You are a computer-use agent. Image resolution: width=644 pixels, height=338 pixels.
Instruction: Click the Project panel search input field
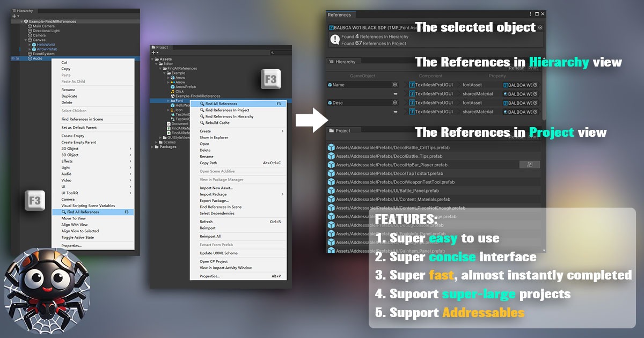pyautogui.click(x=281, y=53)
